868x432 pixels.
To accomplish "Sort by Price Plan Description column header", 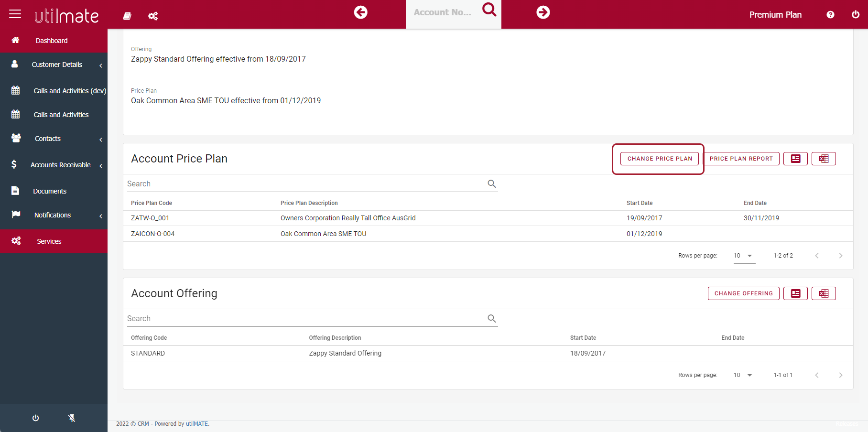I will [309, 203].
